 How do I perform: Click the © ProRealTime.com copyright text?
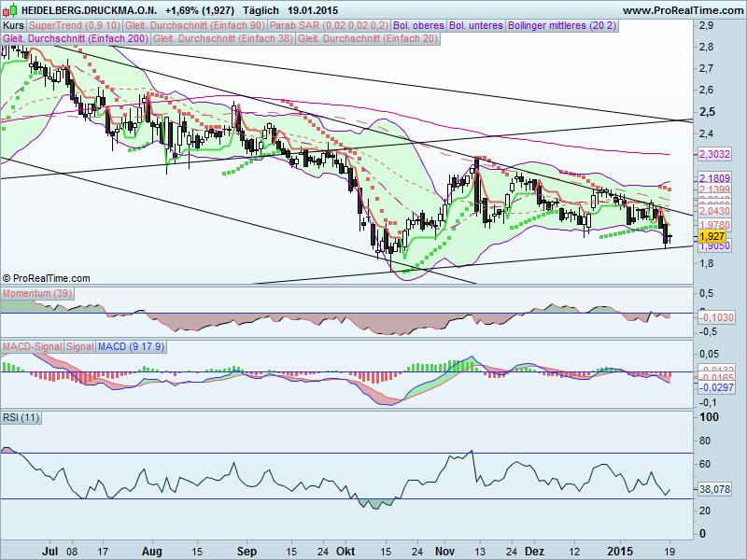point(46,278)
